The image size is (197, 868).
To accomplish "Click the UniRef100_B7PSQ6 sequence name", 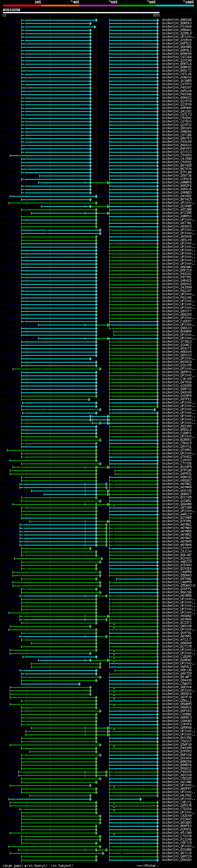I will point(177,470).
